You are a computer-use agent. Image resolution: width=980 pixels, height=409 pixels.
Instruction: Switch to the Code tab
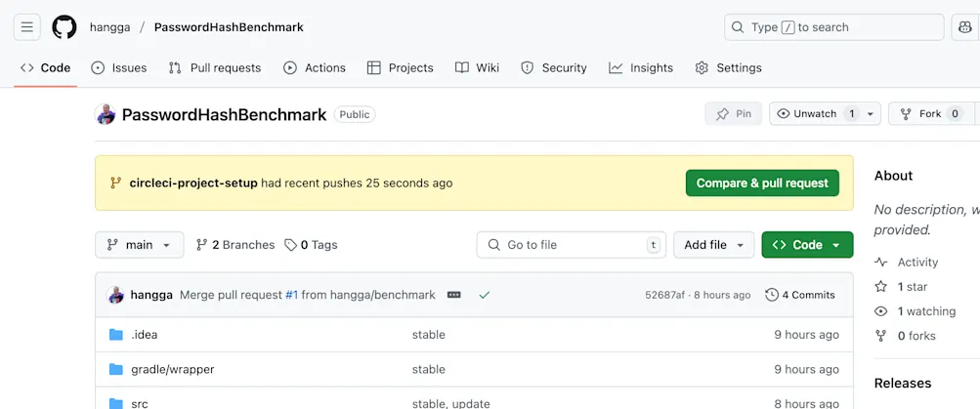[46, 68]
